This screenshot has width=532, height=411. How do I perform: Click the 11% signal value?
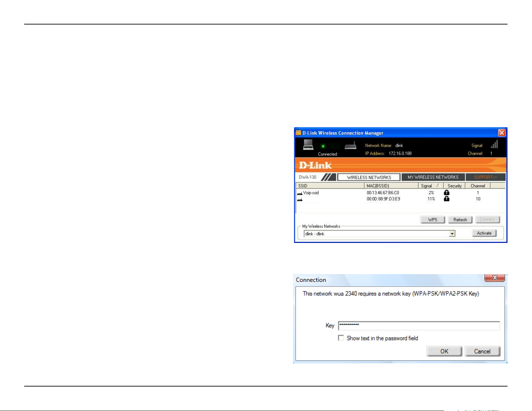pyautogui.click(x=431, y=199)
